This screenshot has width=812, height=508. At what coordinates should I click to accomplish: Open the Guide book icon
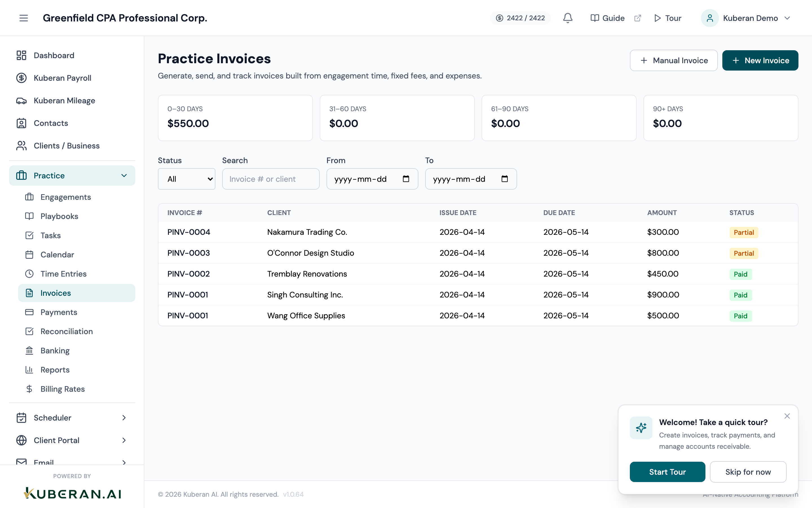pyautogui.click(x=595, y=18)
